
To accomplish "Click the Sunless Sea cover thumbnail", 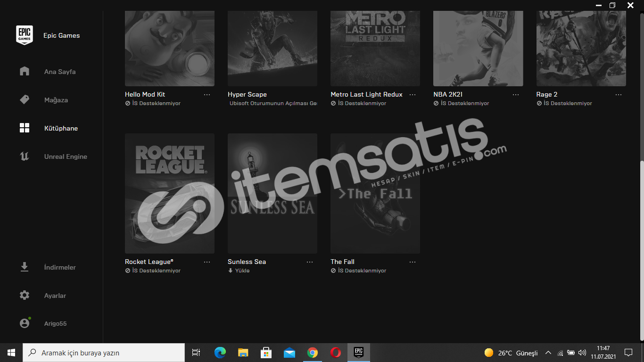I will [x=272, y=193].
